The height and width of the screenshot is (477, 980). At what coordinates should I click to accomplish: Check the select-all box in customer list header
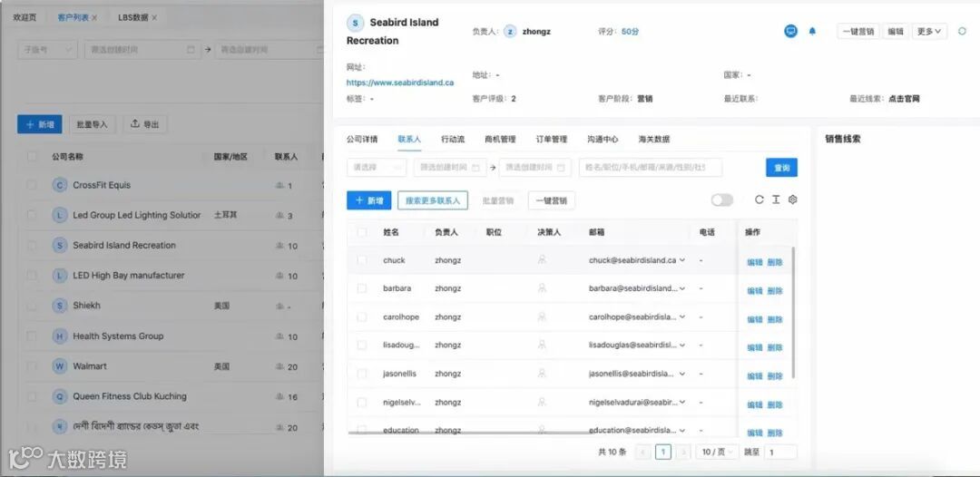tap(31, 157)
